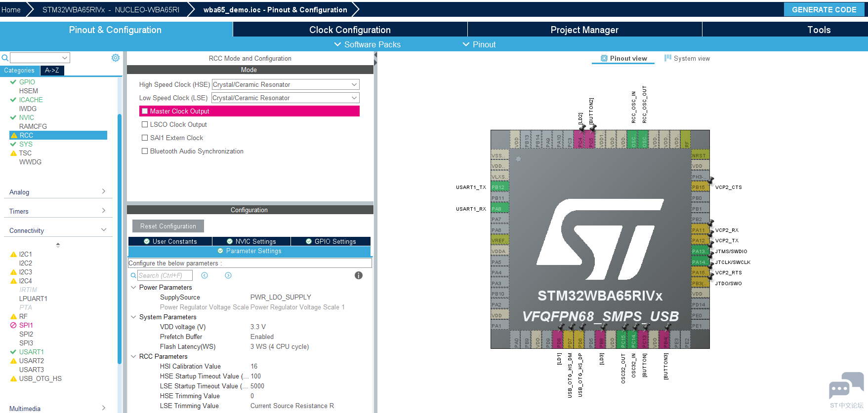The image size is (868, 413).
Task: Click the left panel vertical scrollbar
Action: 120,239
